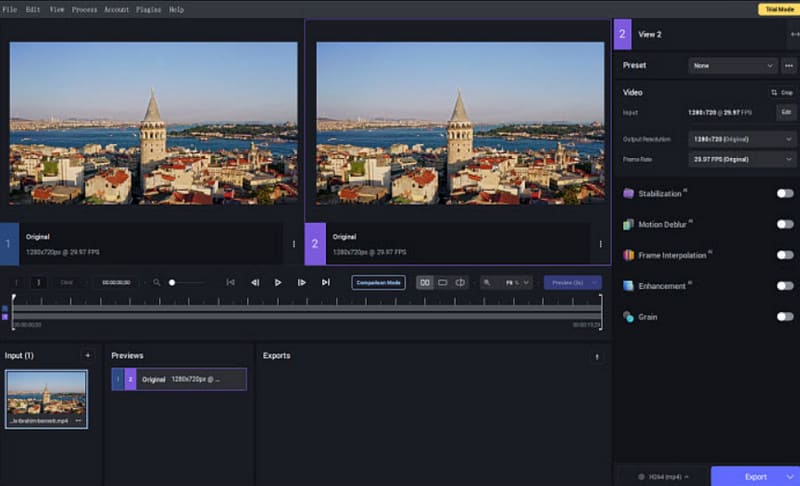Open the Plugins menu
This screenshot has width=800, height=486.
[148, 9]
